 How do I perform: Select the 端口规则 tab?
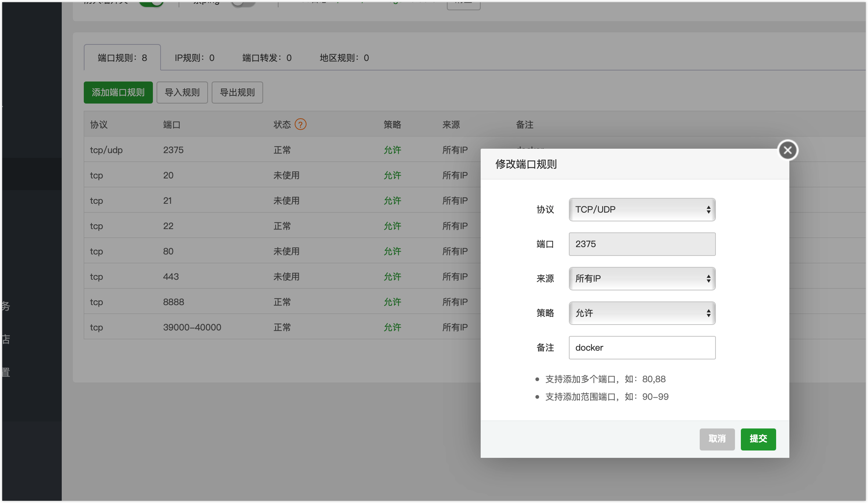(x=122, y=58)
